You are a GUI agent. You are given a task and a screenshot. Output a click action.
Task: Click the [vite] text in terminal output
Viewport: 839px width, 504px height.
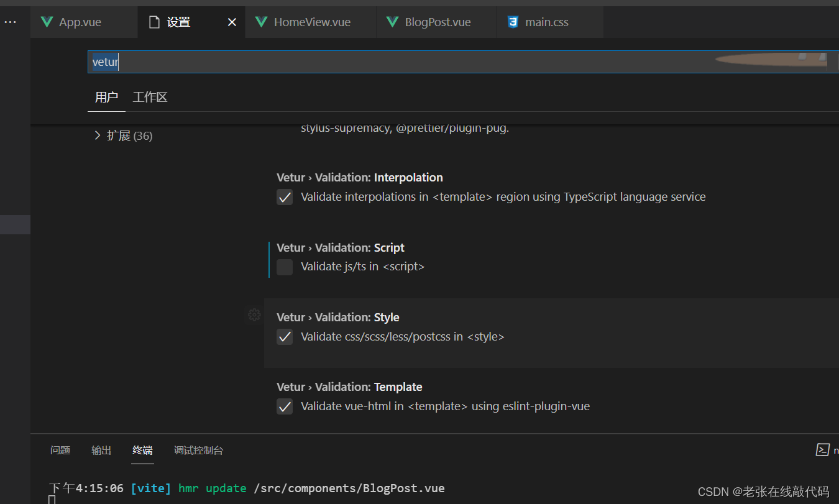coord(151,488)
